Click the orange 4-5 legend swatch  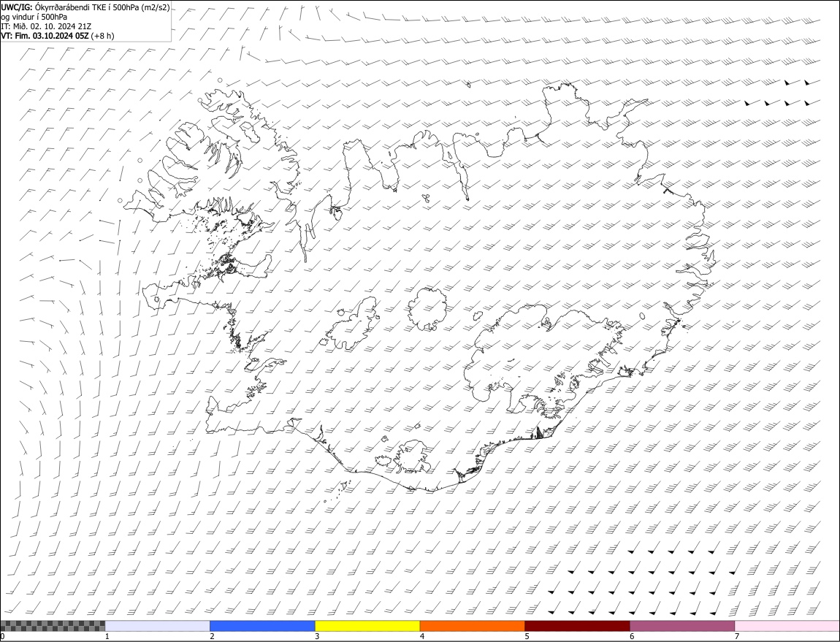click(473, 626)
